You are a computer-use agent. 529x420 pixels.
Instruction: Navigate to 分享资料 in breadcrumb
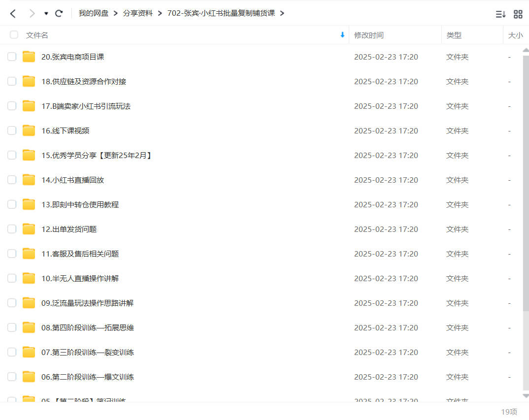[x=137, y=13]
